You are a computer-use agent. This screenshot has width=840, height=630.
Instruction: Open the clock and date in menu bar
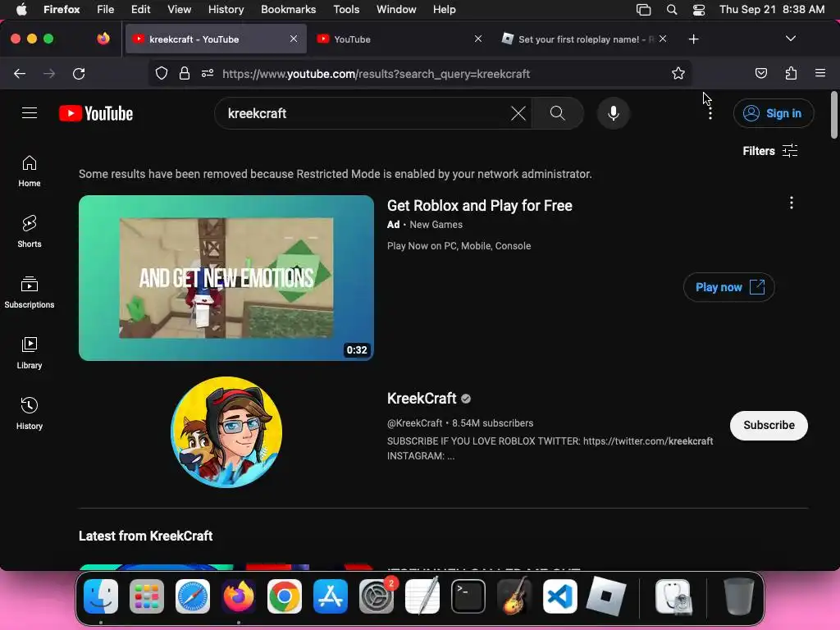pyautogui.click(x=771, y=9)
